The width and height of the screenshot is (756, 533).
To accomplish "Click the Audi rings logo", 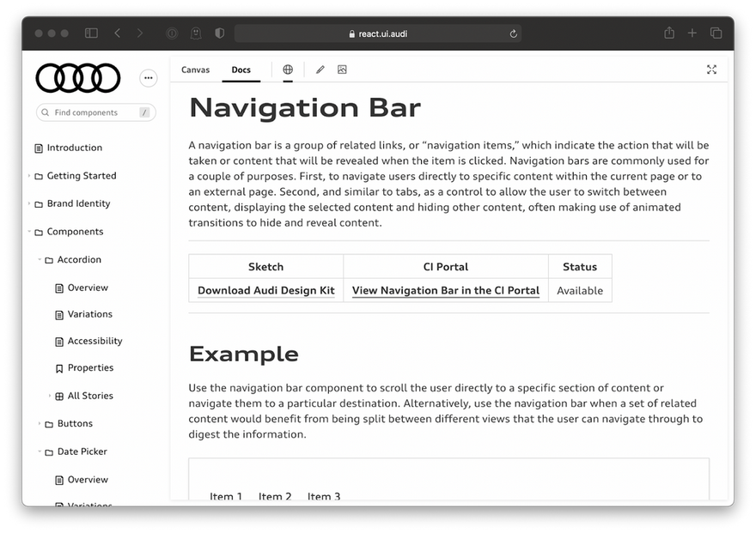I will tap(77, 78).
